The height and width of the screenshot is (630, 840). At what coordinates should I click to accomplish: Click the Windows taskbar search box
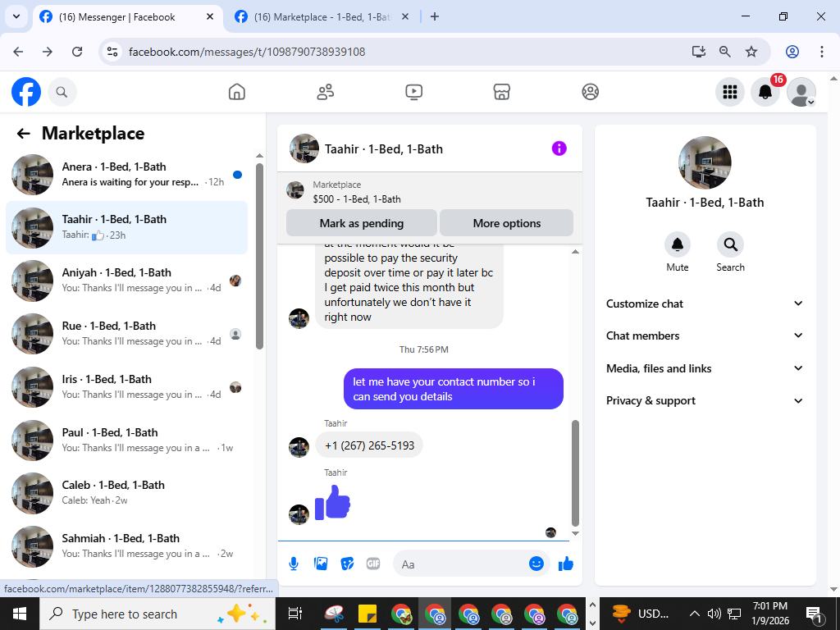(157, 614)
